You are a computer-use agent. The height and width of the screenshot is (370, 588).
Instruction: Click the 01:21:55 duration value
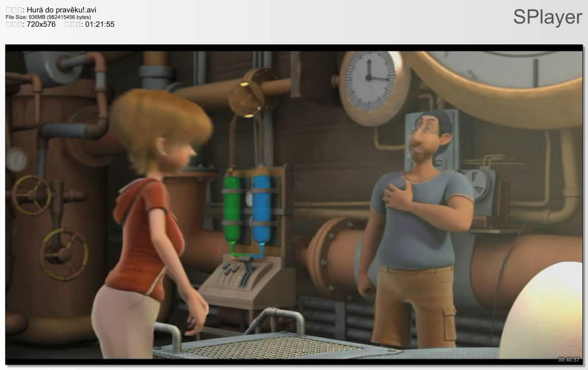click(x=100, y=25)
